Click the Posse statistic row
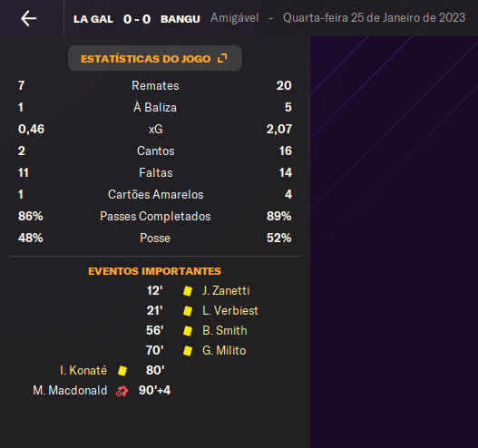Screen dimensions: 478x448 coord(155,238)
